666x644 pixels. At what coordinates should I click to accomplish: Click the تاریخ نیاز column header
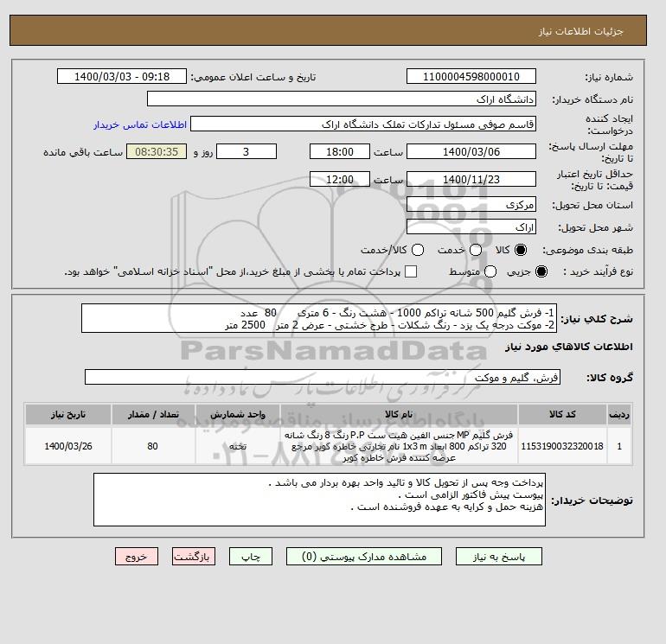click(68, 414)
